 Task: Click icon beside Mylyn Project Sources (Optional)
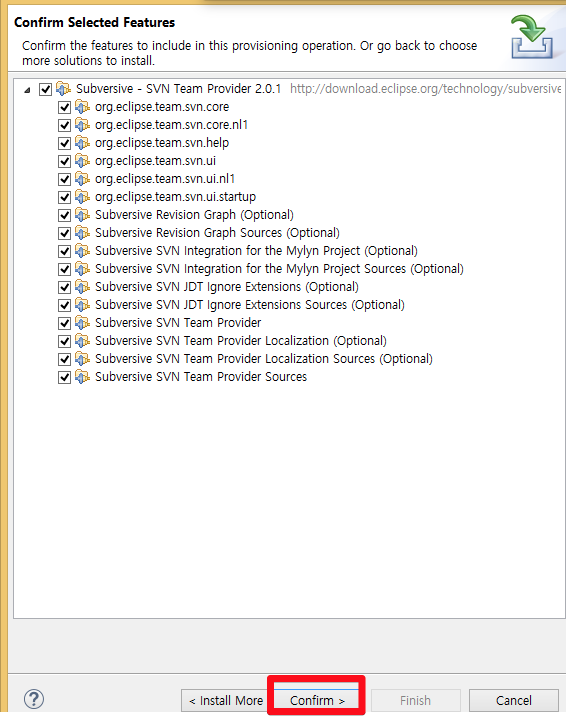[82, 268]
